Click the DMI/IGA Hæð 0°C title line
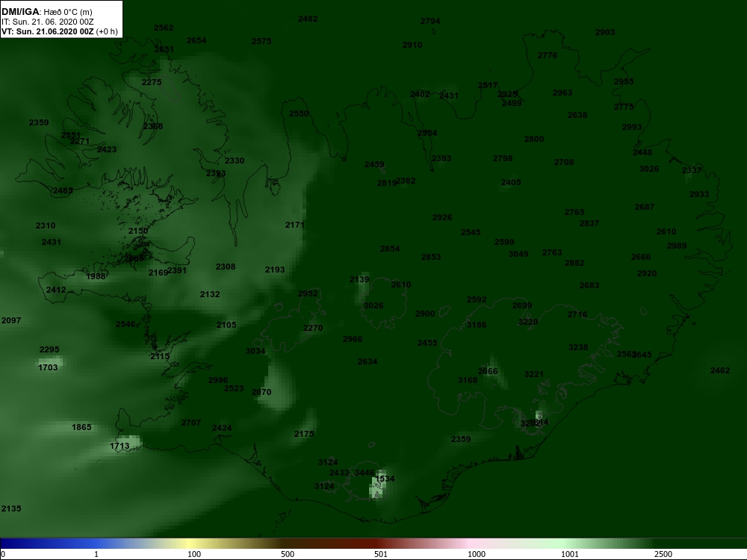747x560 pixels. (x=46, y=12)
